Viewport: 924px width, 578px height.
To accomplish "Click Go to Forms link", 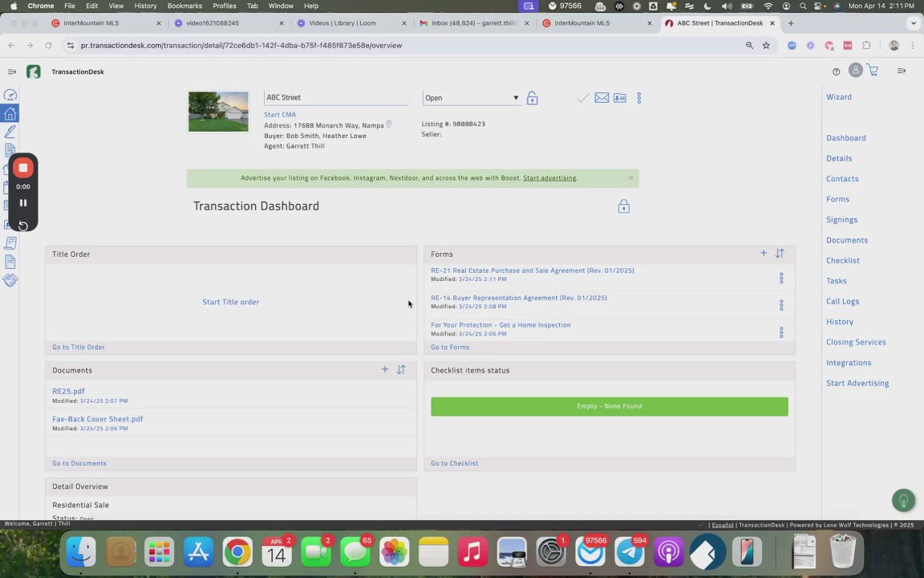I will pos(450,348).
